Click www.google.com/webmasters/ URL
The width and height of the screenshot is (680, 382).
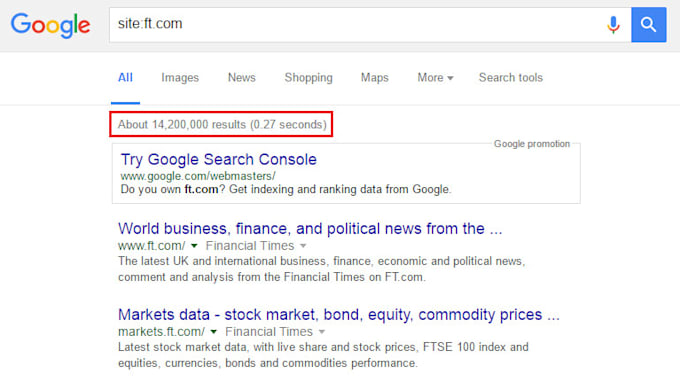tap(198, 176)
